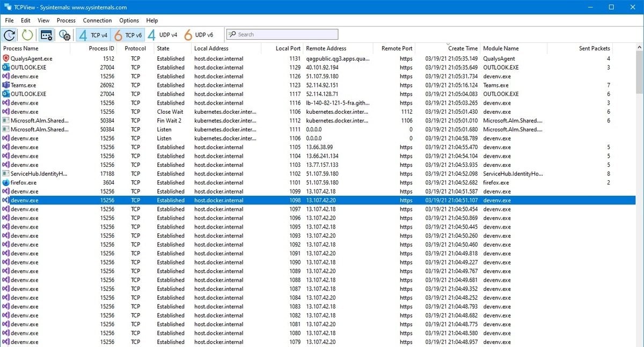The width and height of the screenshot is (644, 347).
Task: Click devenv.exe icon in Close Wait row
Action: coord(6,112)
